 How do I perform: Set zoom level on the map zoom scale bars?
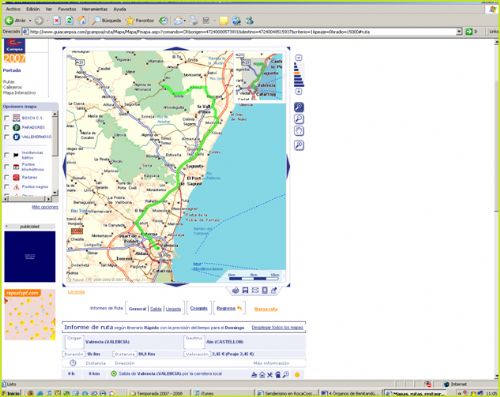299,75
